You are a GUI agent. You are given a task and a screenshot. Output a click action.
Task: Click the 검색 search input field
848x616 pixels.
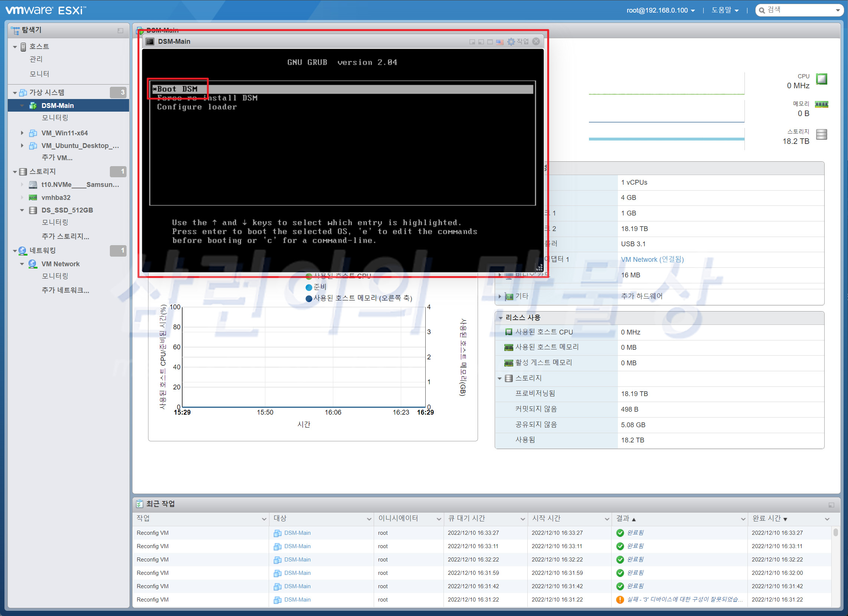799,10
